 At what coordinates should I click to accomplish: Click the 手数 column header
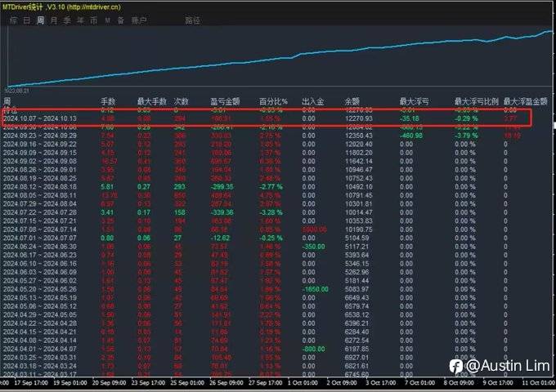pyautogui.click(x=108, y=101)
